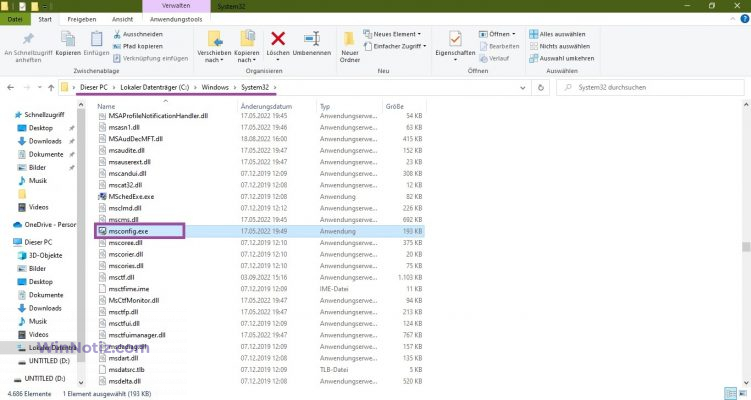Open the Verwalten contextual tab

(176, 6)
